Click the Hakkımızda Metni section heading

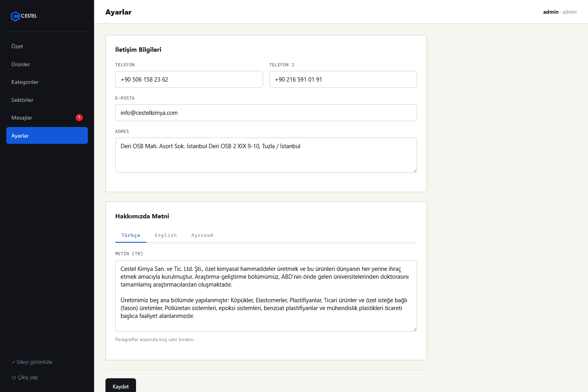142,216
